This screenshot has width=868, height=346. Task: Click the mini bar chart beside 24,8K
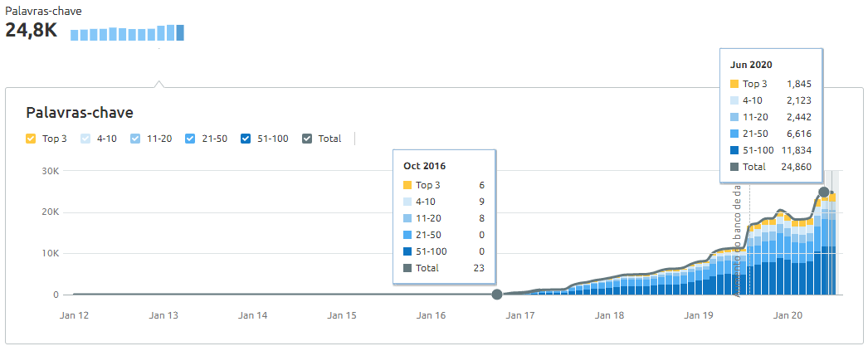pos(127,33)
